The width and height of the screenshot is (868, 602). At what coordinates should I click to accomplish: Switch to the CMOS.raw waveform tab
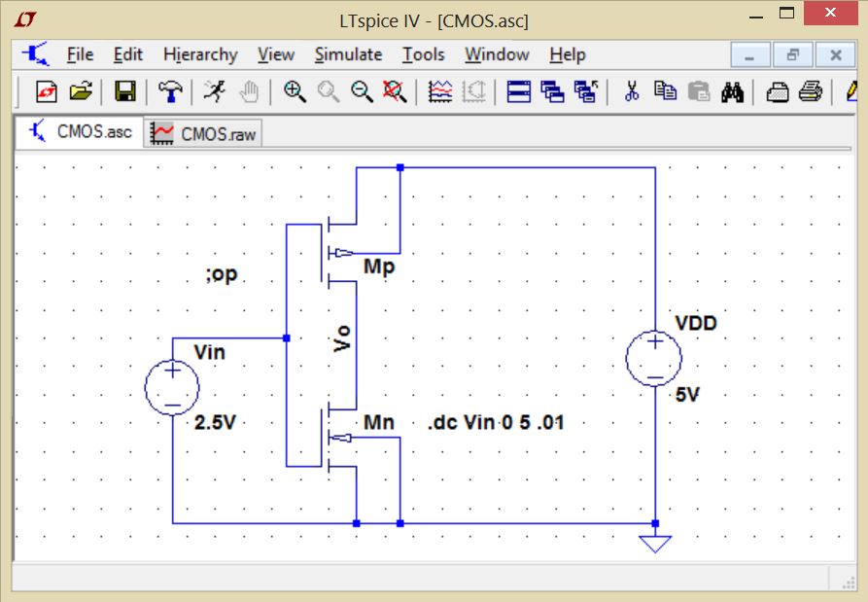coord(202,132)
